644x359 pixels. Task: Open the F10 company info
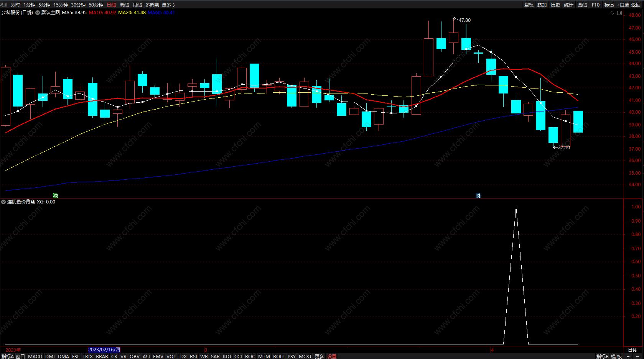(x=596, y=5)
